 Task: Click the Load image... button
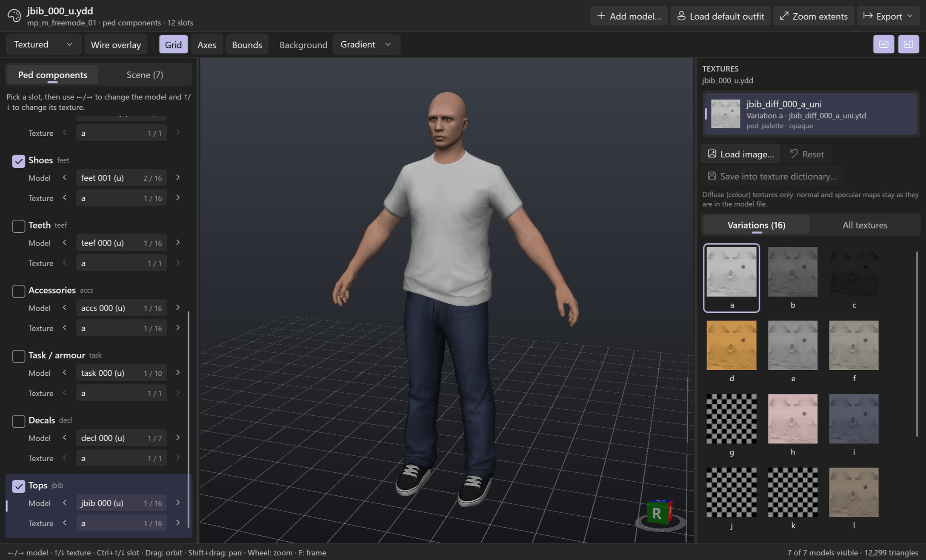tap(740, 154)
